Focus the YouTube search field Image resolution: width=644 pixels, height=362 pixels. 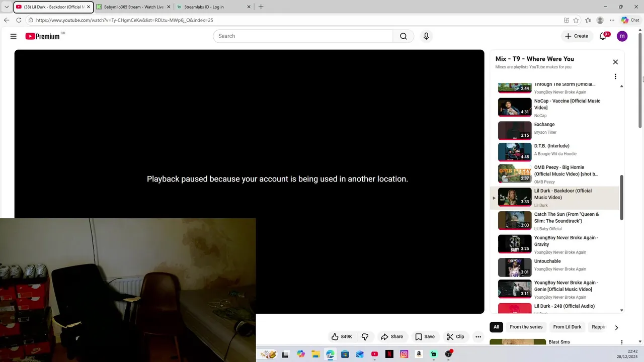(x=303, y=36)
